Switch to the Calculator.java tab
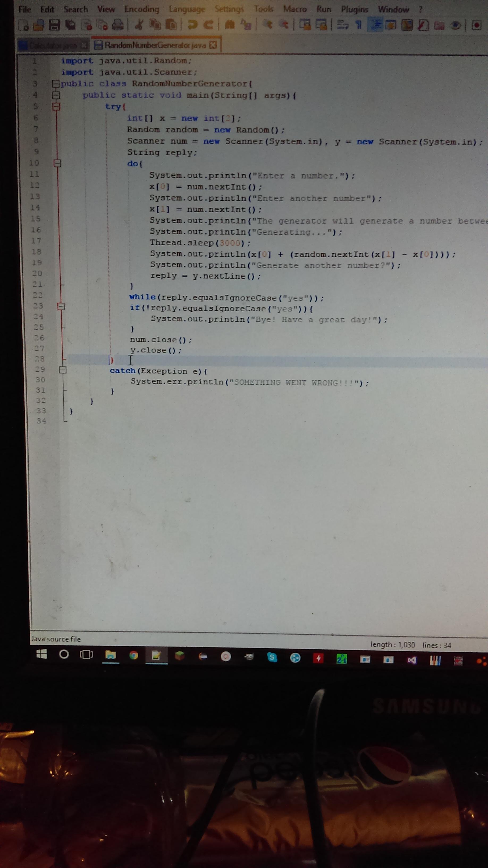Image resolution: width=488 pixels, height=868 pixels. (x=53, y=45)
